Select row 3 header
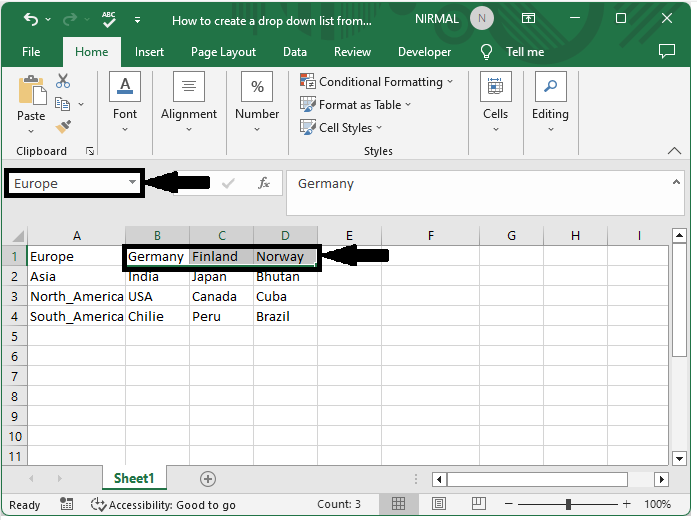 point(15,296)
